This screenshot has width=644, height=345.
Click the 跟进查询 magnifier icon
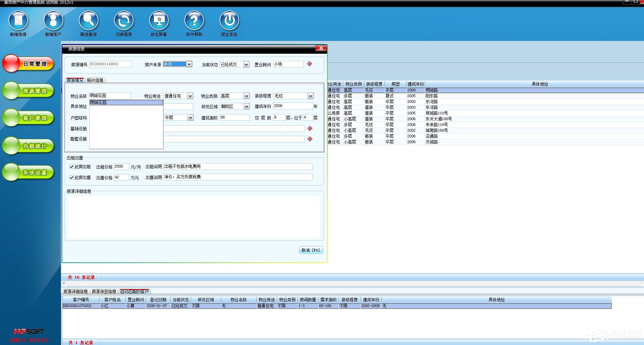click(x=89, y=21)
